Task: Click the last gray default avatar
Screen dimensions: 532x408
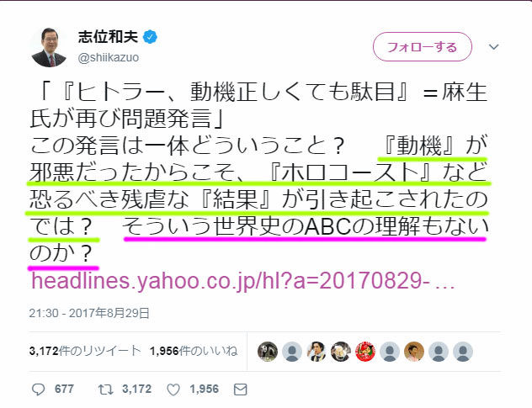Action: [463, 352]
